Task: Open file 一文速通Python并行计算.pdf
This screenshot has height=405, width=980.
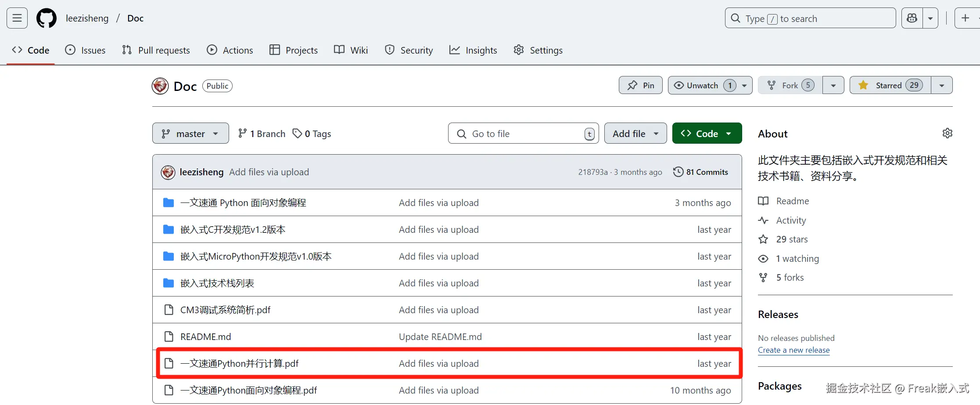Action: [240, 364]
